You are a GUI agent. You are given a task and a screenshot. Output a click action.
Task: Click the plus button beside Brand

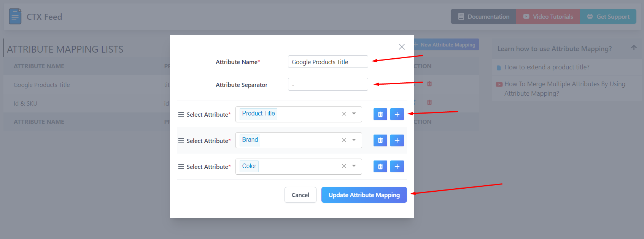pyautogui.click(x=397, y=141)
